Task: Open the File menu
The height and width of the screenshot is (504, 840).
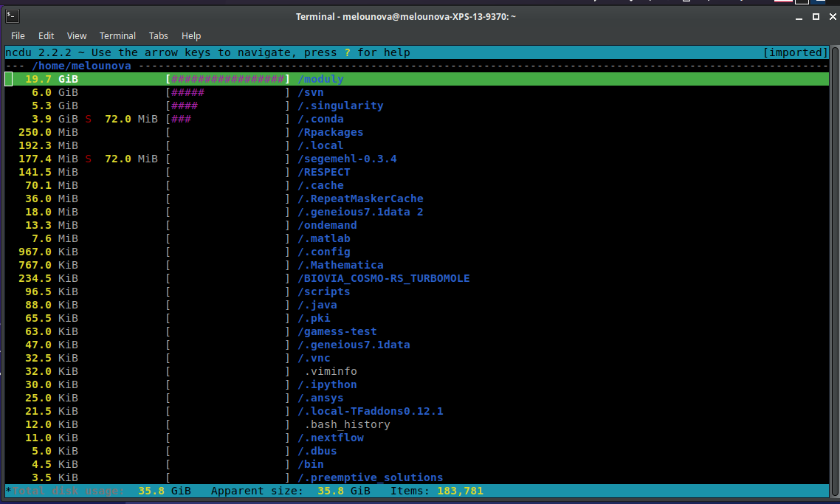Action: click(x=18, y=35)
